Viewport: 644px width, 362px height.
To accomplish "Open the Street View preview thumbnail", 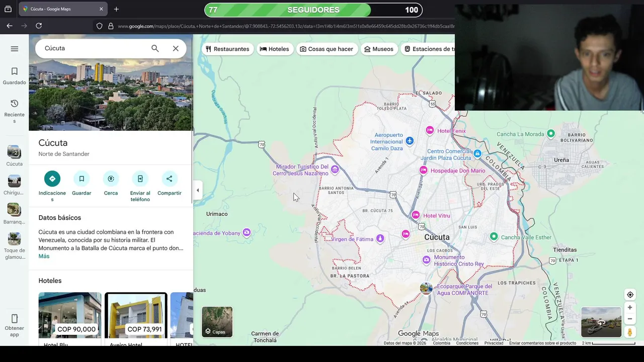I will tap(601, 322).
